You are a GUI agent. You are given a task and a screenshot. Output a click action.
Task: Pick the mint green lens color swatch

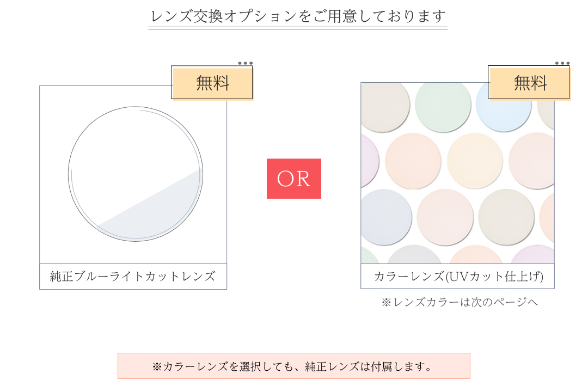click(x=443, y=106)
